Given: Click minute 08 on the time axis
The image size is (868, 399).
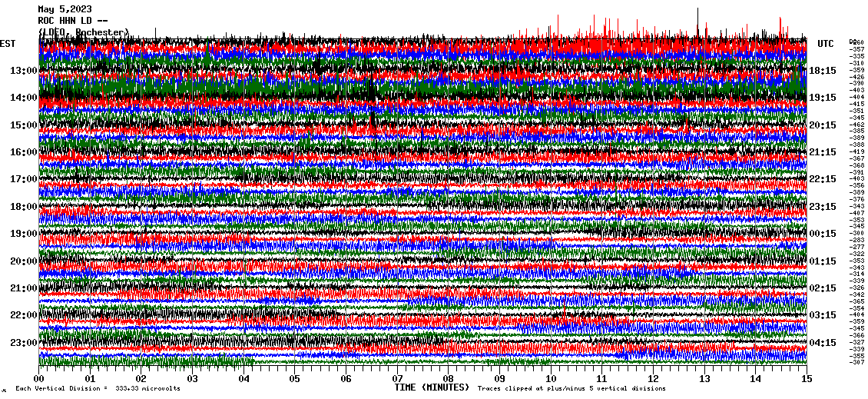Looking at the screenshot, I should pos(449,378).
